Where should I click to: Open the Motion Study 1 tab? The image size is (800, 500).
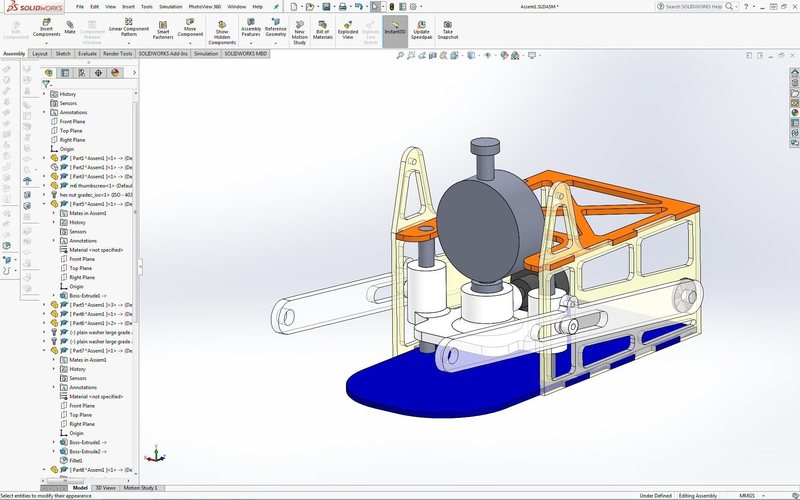[x=141, y=488]
